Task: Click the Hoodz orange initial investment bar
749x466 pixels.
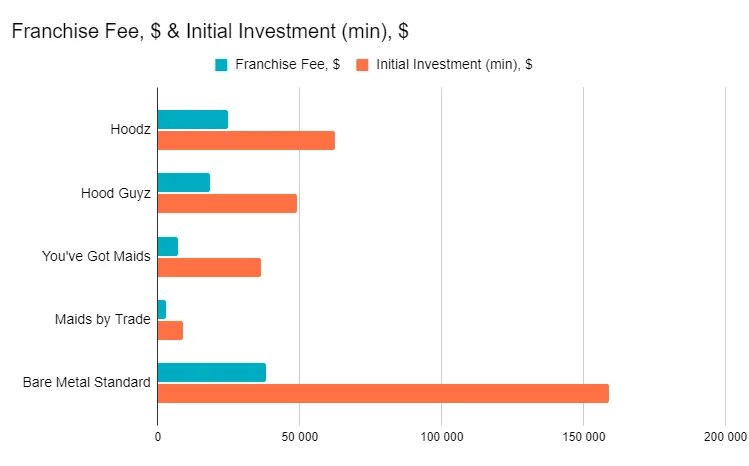Action: pyautogui.click(x=246, y=140)
